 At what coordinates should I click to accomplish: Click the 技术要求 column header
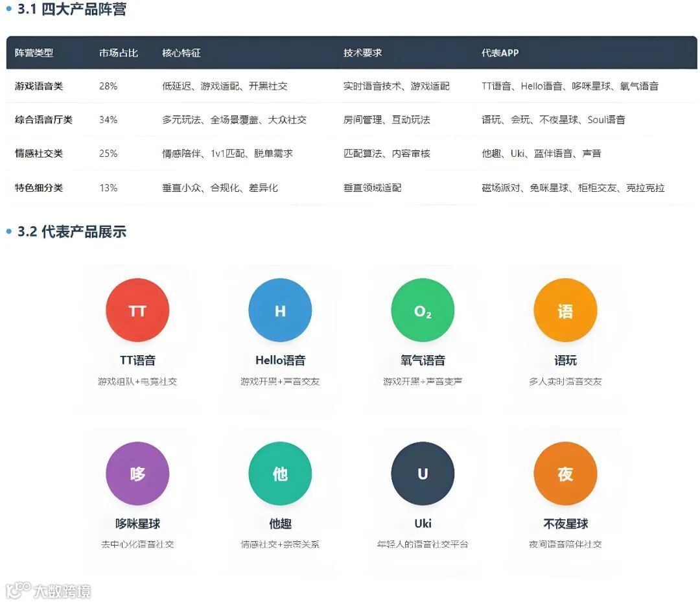[x=362, y=52]
